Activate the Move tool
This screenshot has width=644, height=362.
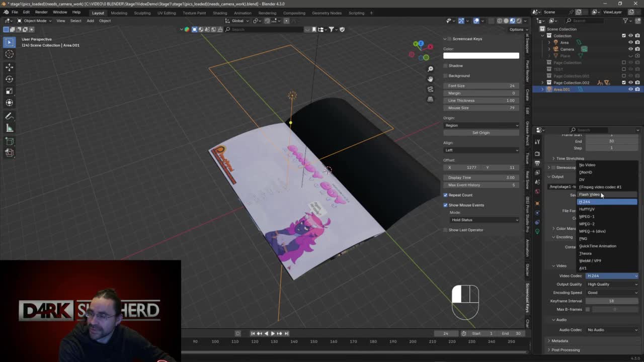[9, 67]
